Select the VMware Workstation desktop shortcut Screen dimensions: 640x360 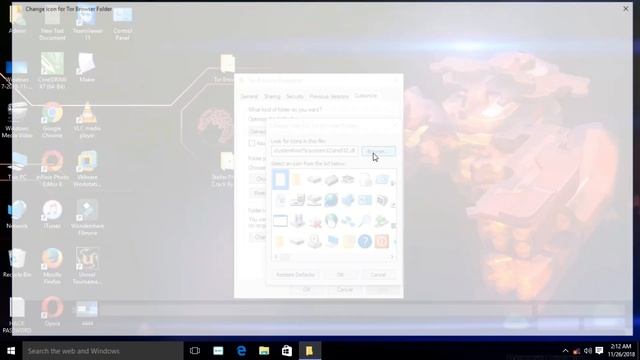[x=87, y=169]
